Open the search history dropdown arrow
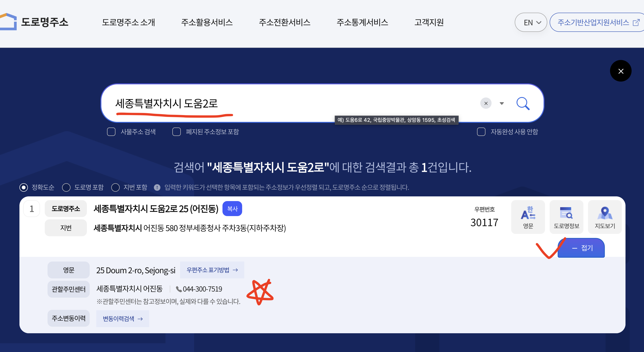644x352 pixels. coord(501,103)
